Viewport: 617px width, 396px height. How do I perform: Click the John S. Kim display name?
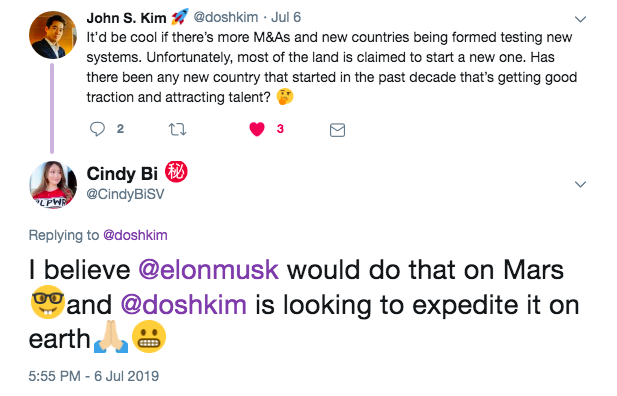(x=126, y=18)
